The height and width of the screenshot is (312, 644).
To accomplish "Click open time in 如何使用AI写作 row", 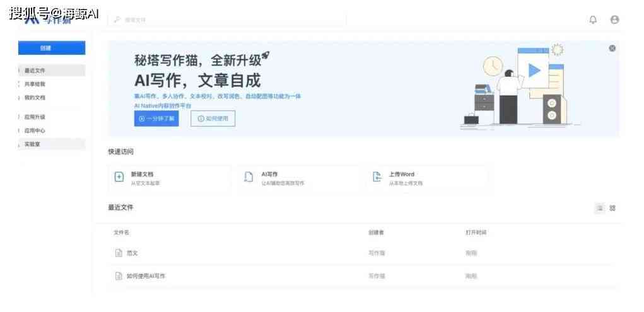I will pyautogui.click(x=471, y=276).
